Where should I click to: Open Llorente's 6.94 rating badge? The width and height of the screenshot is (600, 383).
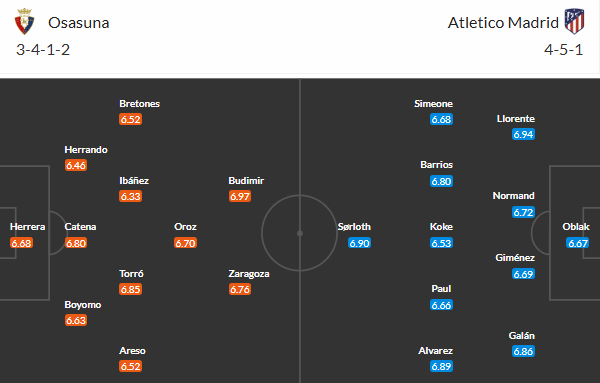[523, 134]
